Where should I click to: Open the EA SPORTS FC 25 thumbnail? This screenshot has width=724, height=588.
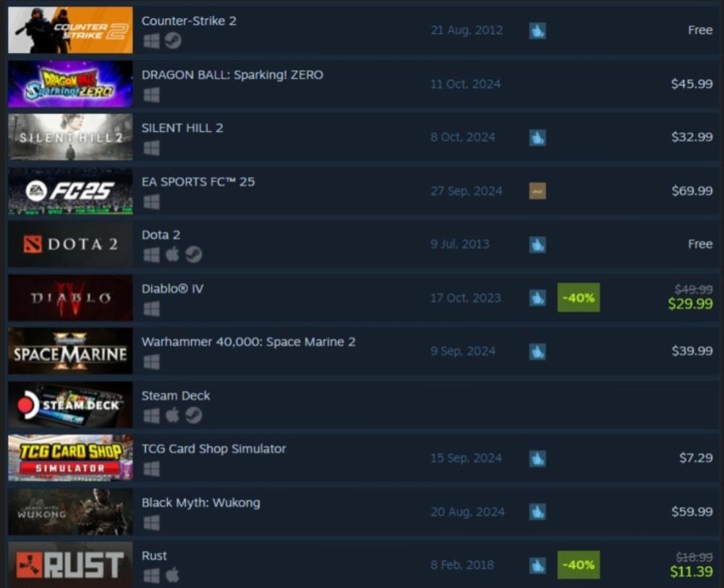point(70,190)
